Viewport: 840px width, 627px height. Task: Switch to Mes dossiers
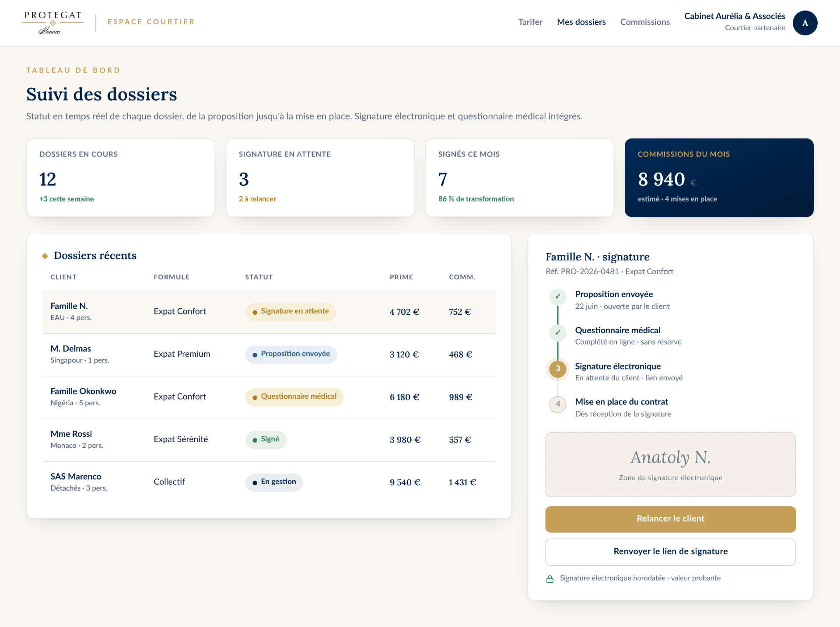pos(581,22)
